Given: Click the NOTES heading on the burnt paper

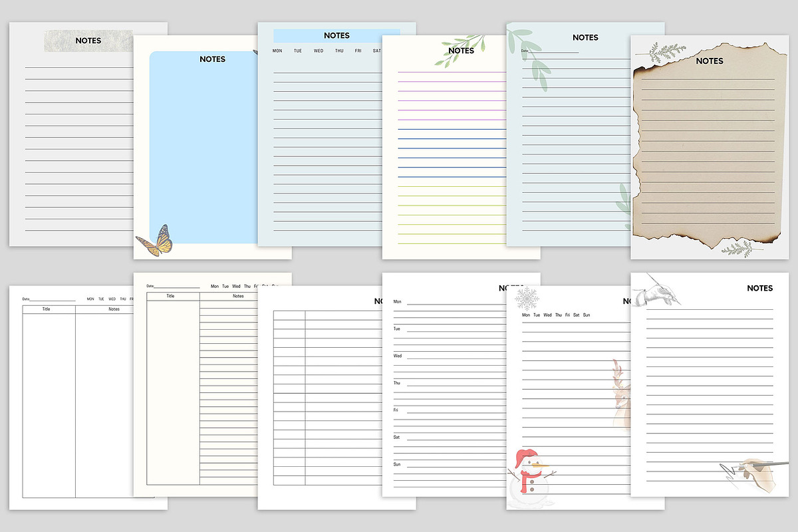Looking at the screenshot, I should click(x=710, y=61).
